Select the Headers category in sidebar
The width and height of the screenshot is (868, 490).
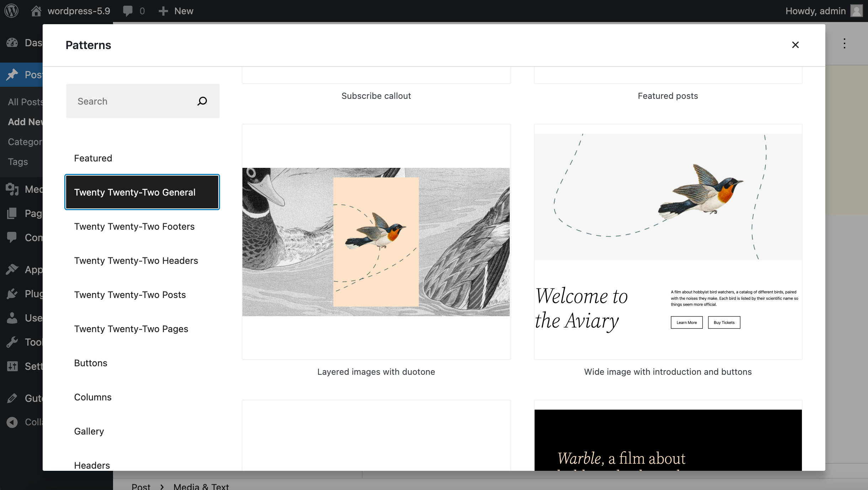click(x=92, y=465)
